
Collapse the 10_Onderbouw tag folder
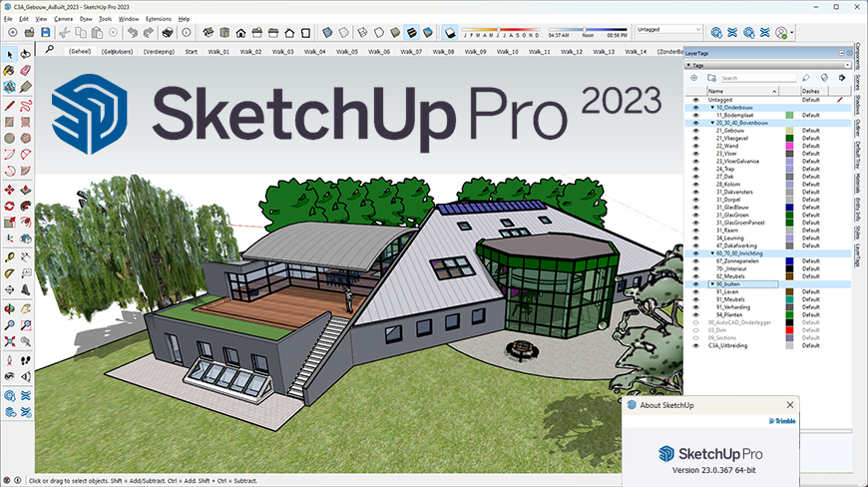click(711, 108)
